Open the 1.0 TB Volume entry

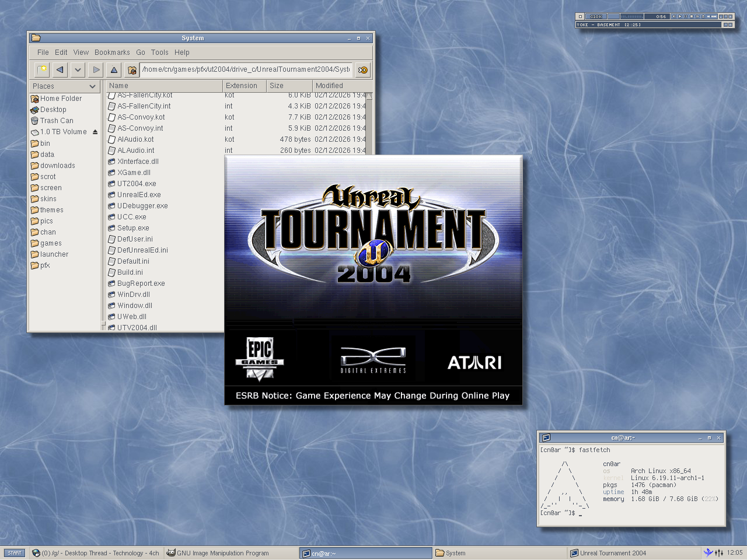pyautogui.click(x=58, y=132)
